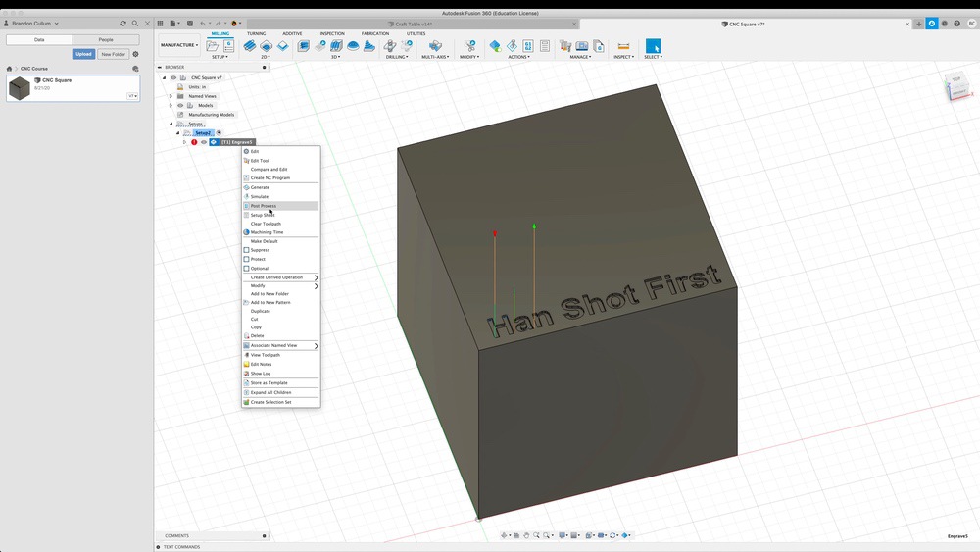This screenshot has height=552, width=980.
Task: Click the red error icon beside Engrave5
Action: pos(194,142)
